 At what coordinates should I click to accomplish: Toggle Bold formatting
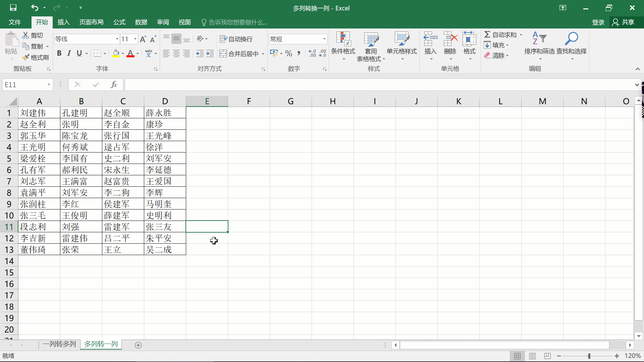pyautogui.click(x=59, y=53)
